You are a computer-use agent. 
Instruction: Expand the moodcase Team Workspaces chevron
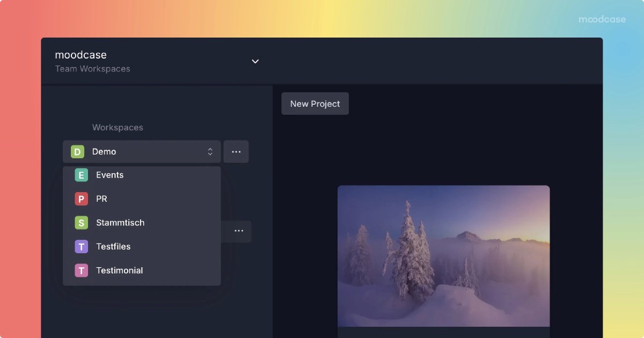tap(255, 61)
